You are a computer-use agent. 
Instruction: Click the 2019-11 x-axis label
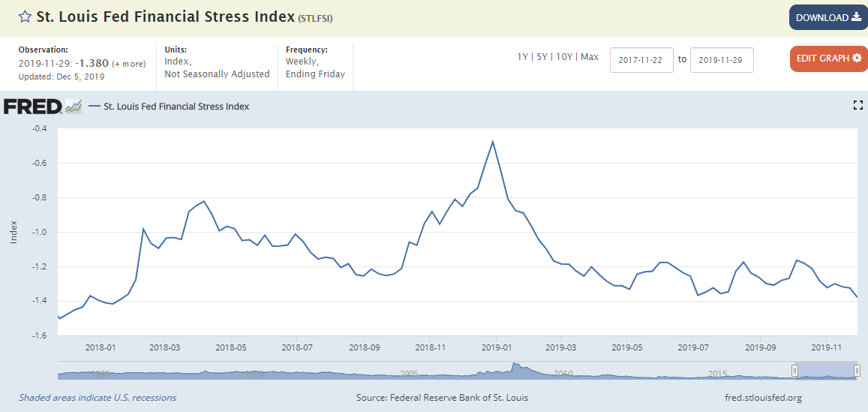pos(826,347)
